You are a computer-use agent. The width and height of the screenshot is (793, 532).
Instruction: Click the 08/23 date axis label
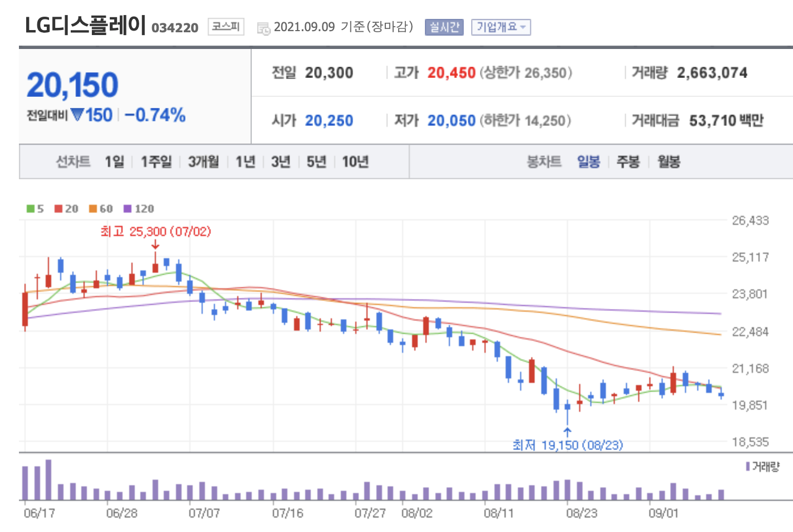point(582,513)
